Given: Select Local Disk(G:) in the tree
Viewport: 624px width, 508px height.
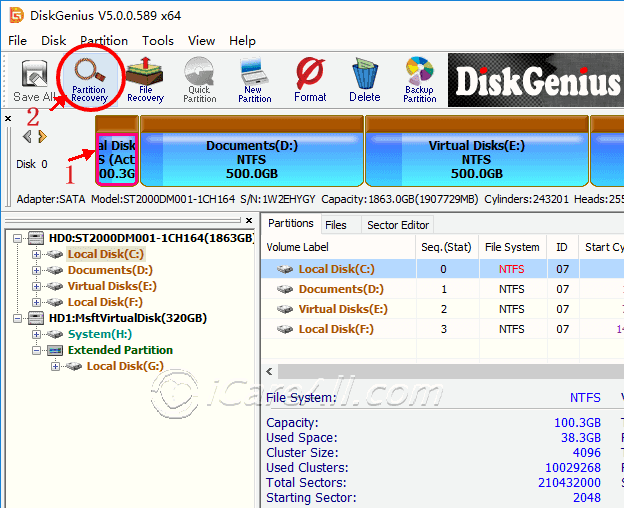Looking at the screenshot, I should coord(125,366).
